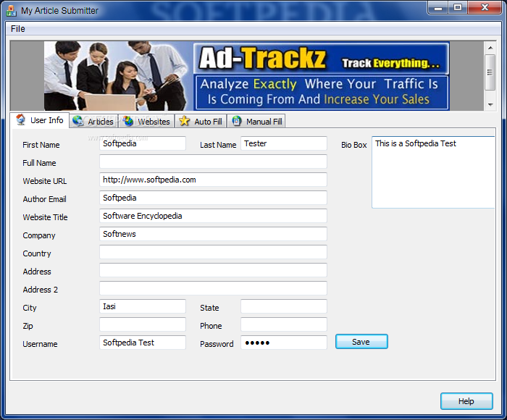
Task: Click the Phone field
Action: coord(284,324)
